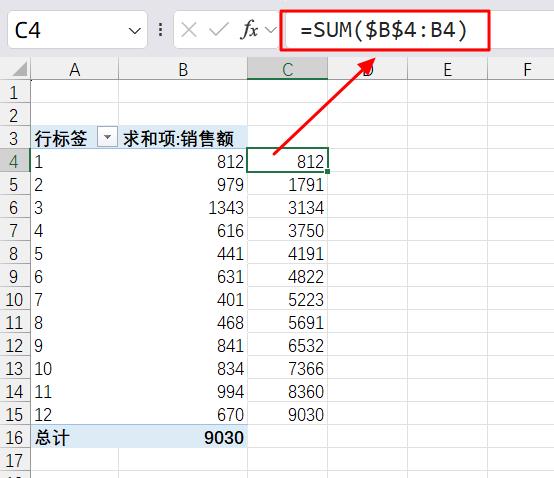Select column A header
The image size is (554, 478).
pos(75,69)
